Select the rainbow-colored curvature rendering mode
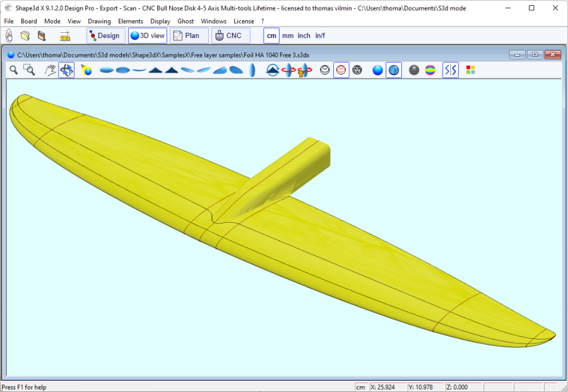This screenshot has width=568, height=392. click(430, 70)
